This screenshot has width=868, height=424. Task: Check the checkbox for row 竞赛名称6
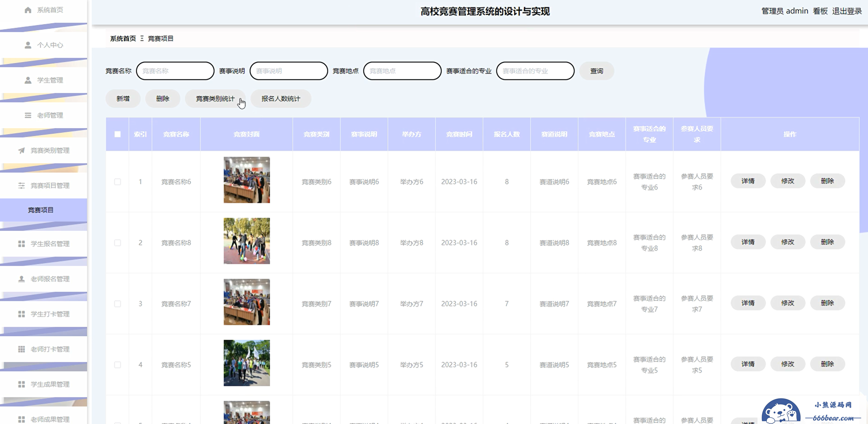117,182
